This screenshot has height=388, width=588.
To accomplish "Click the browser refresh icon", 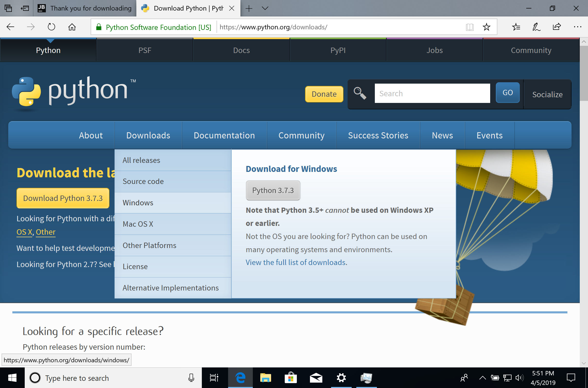I will [x=51, y=27].
